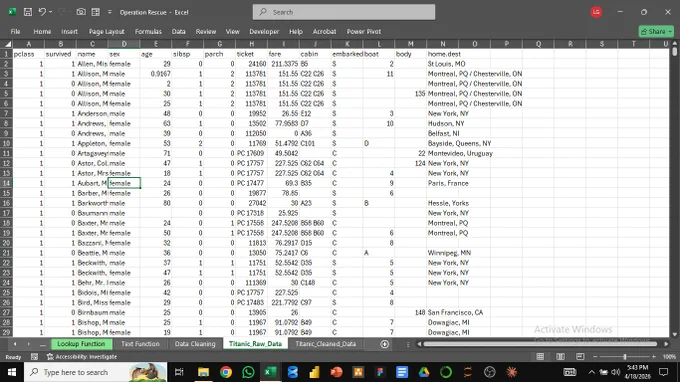Screen dimensions: 680x382
Task: Open File Explorer from taskbar
Action: pos(203,372)
